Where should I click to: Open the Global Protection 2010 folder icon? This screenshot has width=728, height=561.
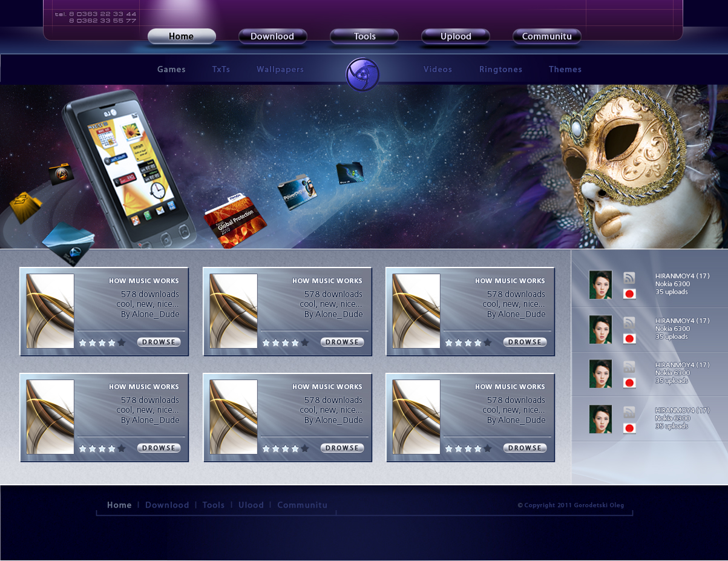(x=235, y=221)
